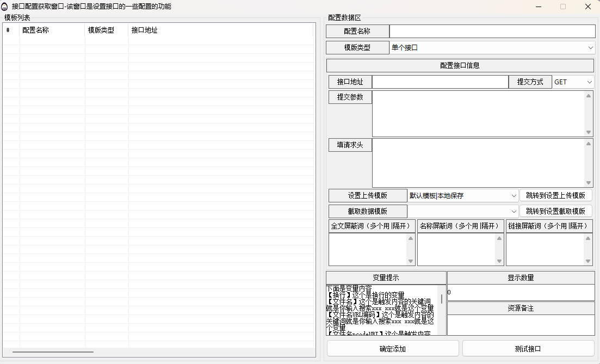
Task: Click the app icon in title bar
Action: pos(5,7)
